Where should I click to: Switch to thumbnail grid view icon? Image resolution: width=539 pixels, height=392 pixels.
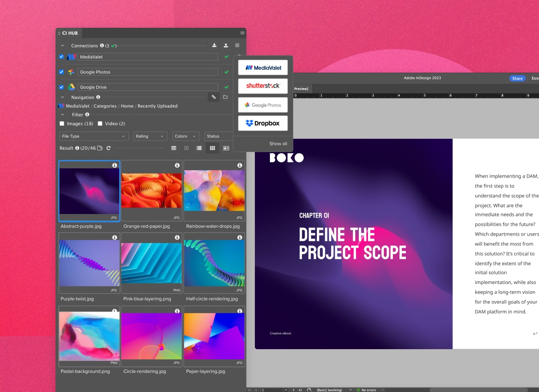point(212,148)
